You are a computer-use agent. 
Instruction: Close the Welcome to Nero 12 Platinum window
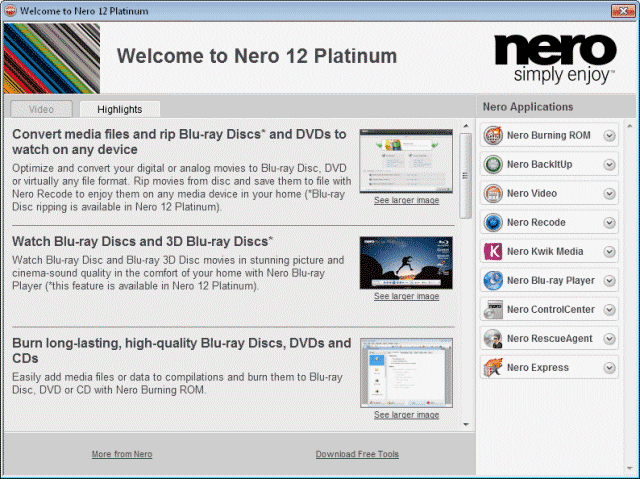coord(623,11)
